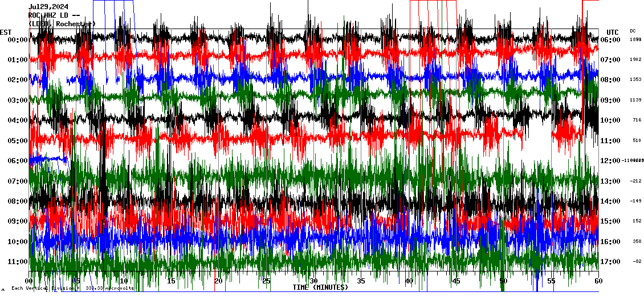Screen dimensions: 644x296
Task: Click the 15 minute tick on time axis
Action: coord(171,281)
